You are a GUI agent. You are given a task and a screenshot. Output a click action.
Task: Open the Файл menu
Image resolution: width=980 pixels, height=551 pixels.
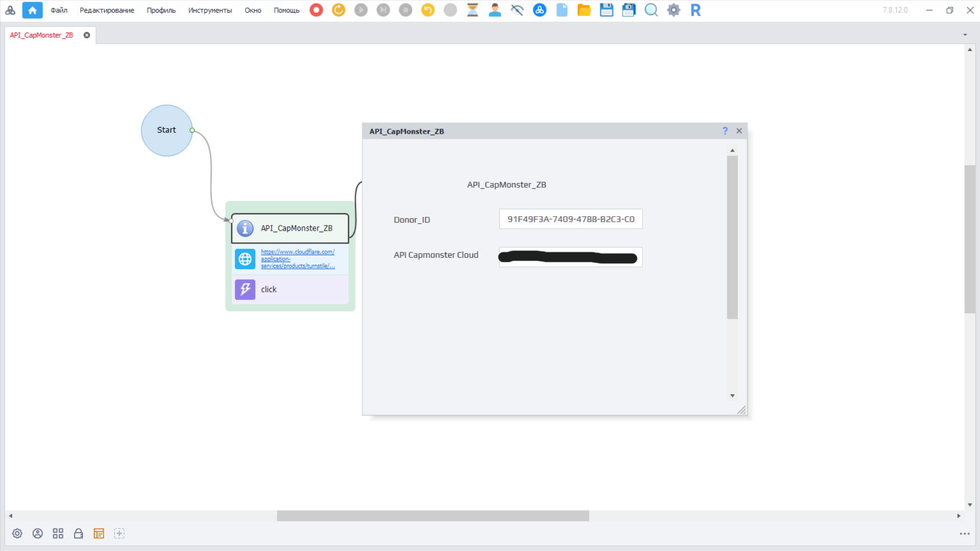(59, 10)
